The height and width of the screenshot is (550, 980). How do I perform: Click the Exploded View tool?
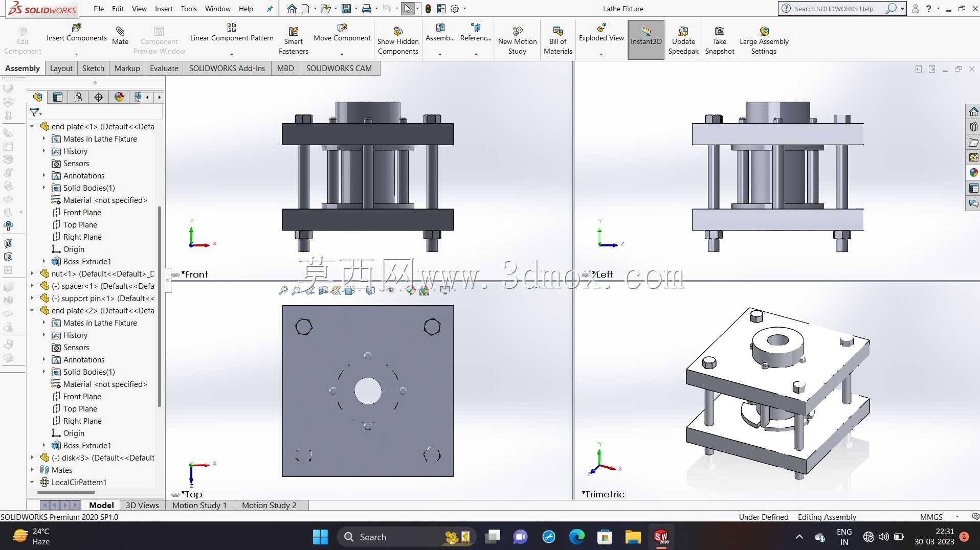coord(602,33)
